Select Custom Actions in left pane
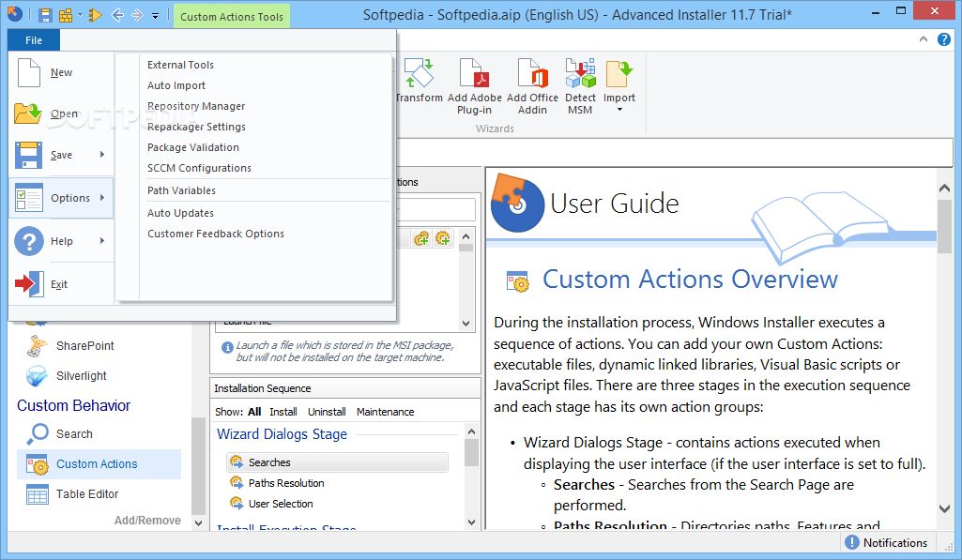This screenshot has height=560, width=962. (x=99, y=464)
